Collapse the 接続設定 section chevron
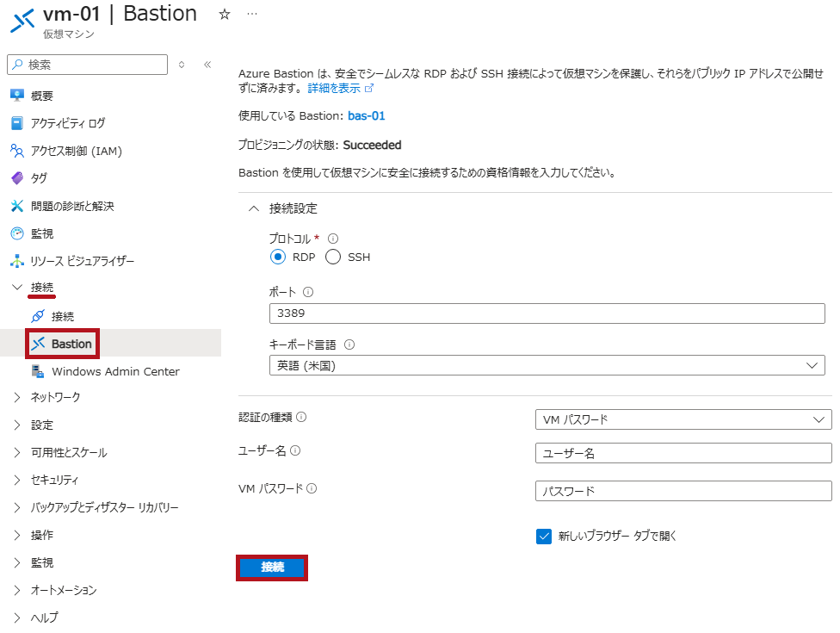Image resolution: width=840 pixels, height=633 pixels. [x=254, y=208]
